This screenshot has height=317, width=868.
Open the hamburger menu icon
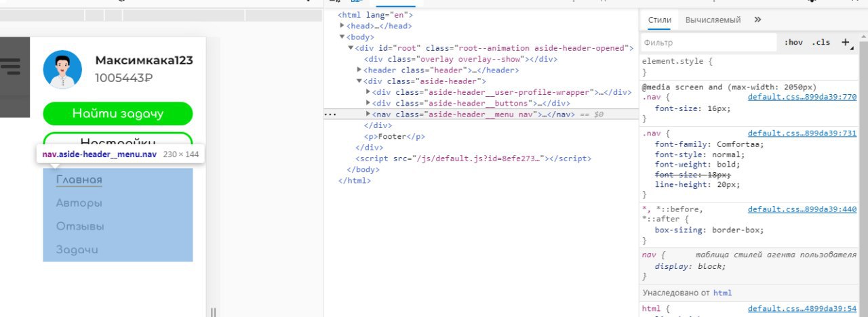pyautogui.click(x=11, y=66)
